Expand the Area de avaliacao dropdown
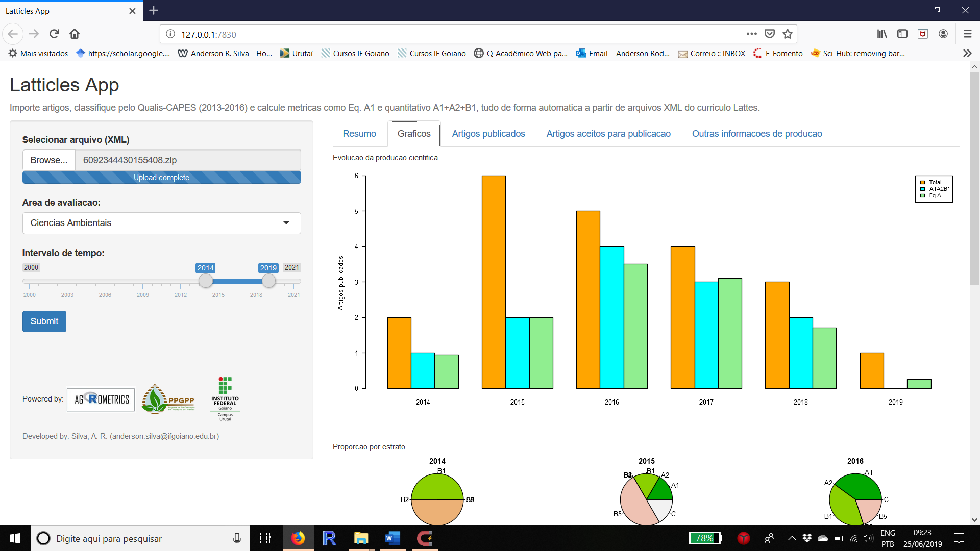 pos(161,223)
